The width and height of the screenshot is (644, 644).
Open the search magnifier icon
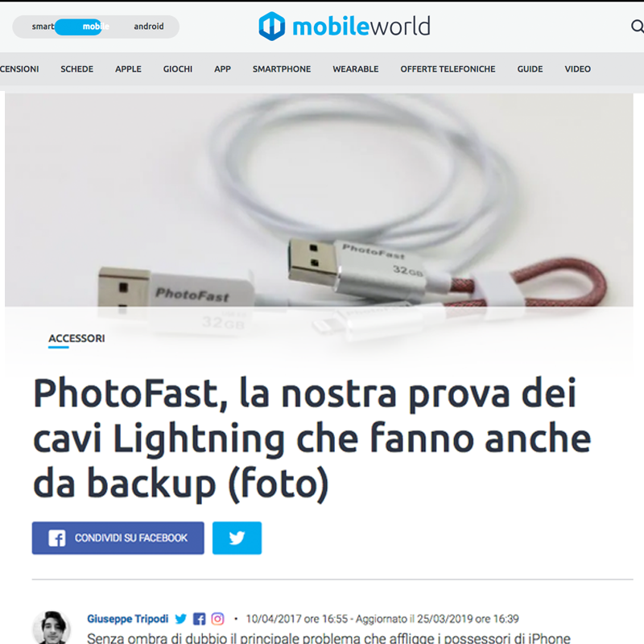click(637, 27)
